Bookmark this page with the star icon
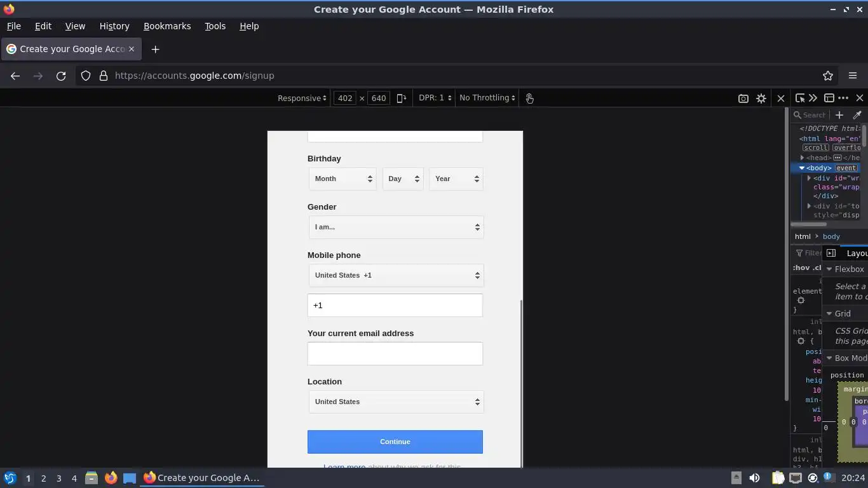Image resolution: width=868 pixels, height=488 pixels. 828,76
